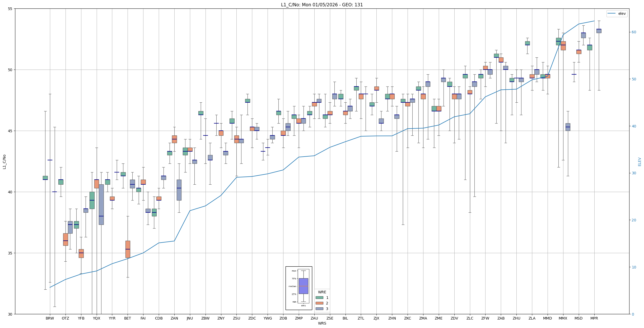
Task: Click the orange WRE 2 legend swatch
Action: pyautogui.click(x=319, y=303)
